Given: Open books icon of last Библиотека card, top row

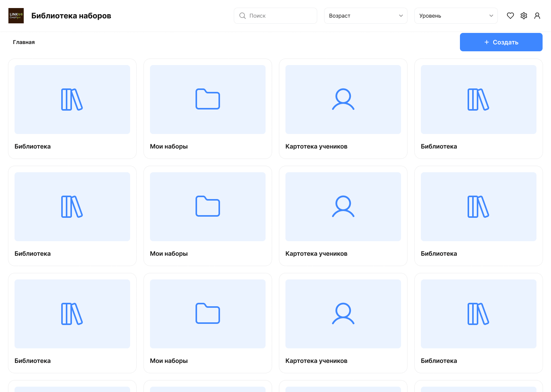Looking at the screenshot, I should click(478, 100).
